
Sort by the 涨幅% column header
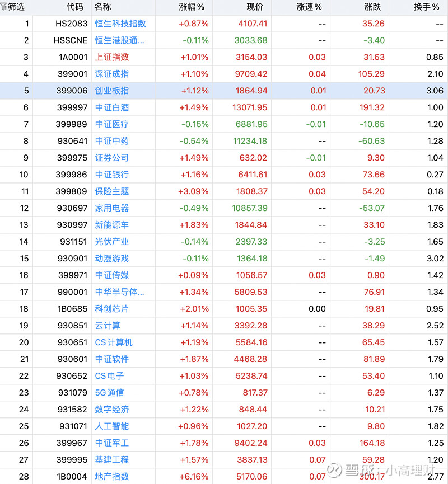192,7
